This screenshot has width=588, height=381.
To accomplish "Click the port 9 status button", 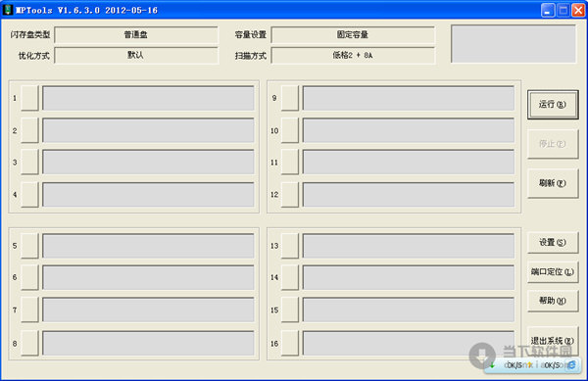I will coord(290,98).
